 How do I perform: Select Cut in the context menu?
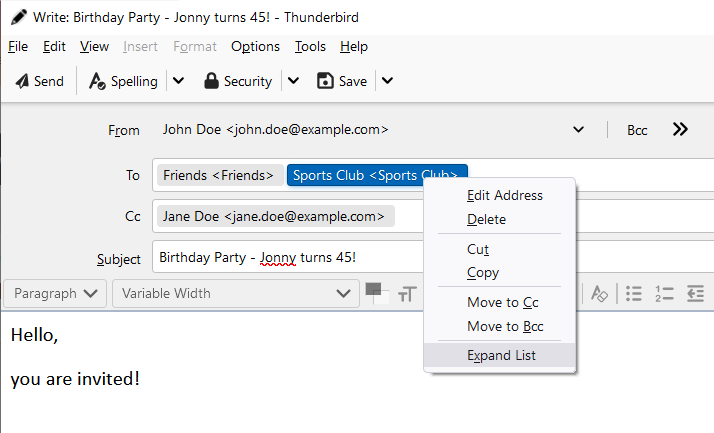point(500,249)
